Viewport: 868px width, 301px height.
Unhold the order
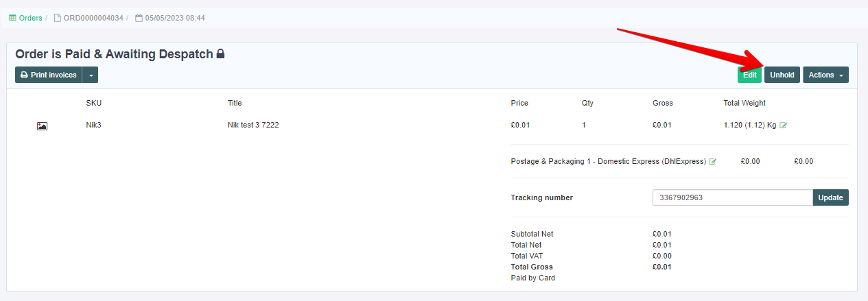click(x=782, y=75)
